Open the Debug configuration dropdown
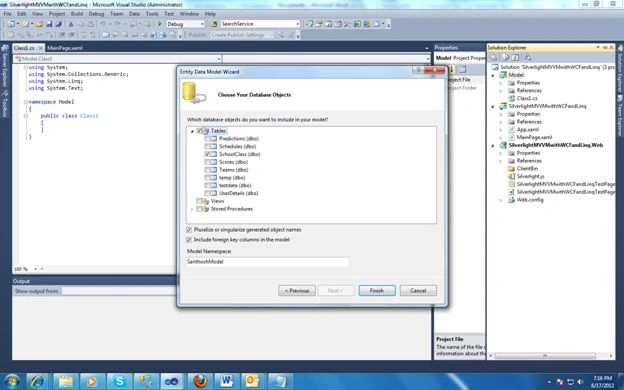The image size is (624, 390). click(x=202, y=24)
